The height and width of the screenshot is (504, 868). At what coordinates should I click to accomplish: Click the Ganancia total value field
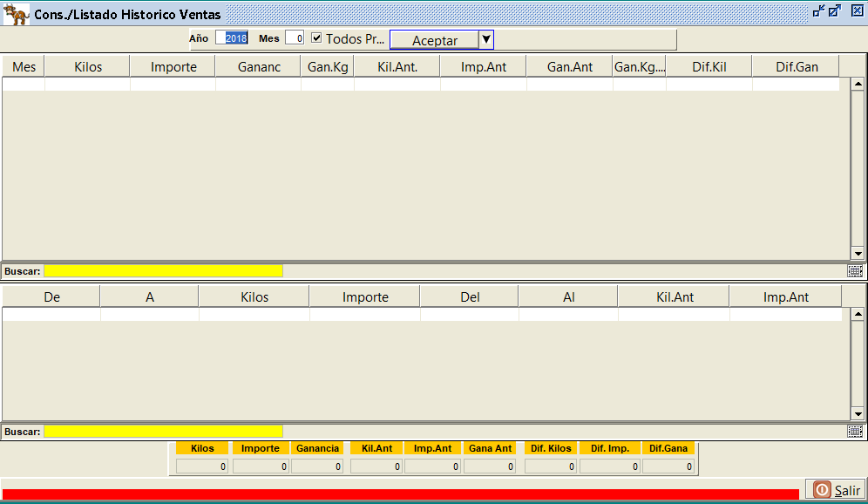point(317,467)
